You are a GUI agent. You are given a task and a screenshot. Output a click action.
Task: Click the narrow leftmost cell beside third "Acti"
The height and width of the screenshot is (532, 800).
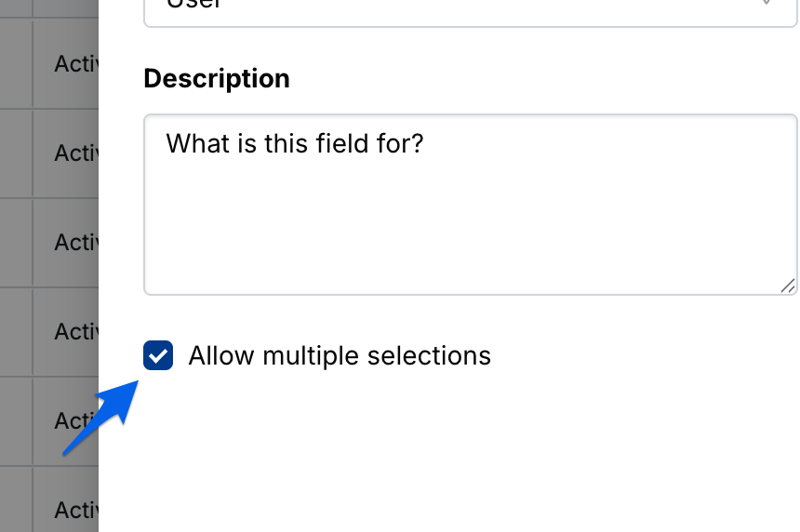point(15,242)
